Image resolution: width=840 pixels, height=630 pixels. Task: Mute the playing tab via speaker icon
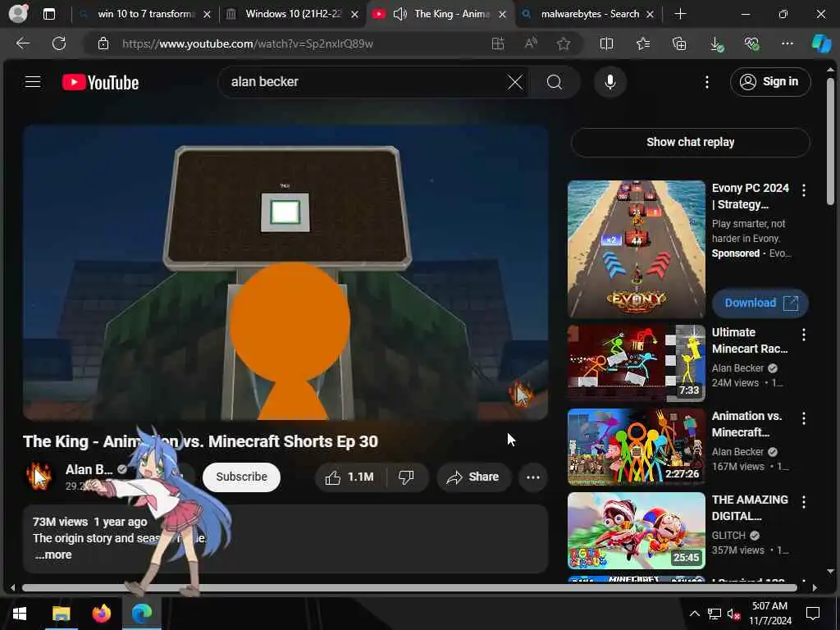[x=399, y=14]
